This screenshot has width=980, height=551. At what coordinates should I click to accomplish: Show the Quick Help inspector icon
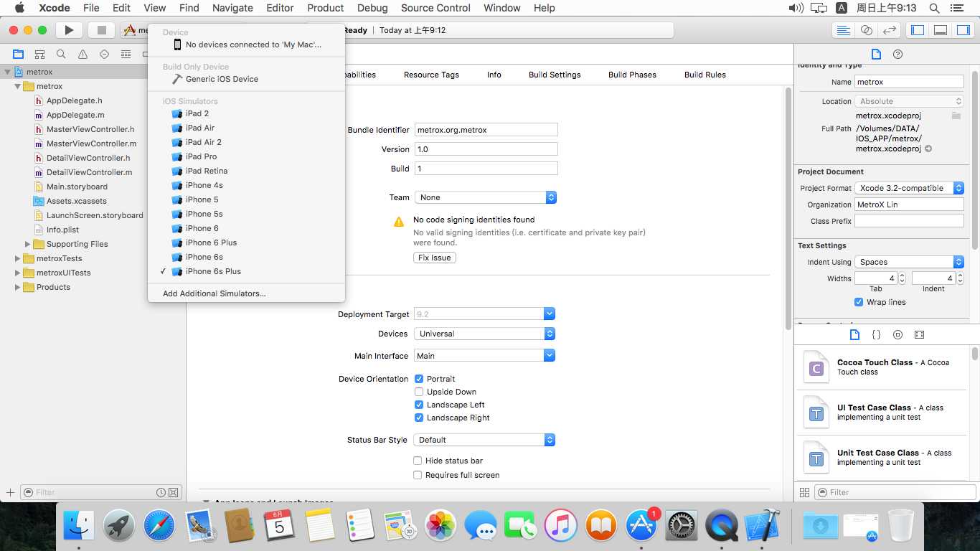(897, 54)
